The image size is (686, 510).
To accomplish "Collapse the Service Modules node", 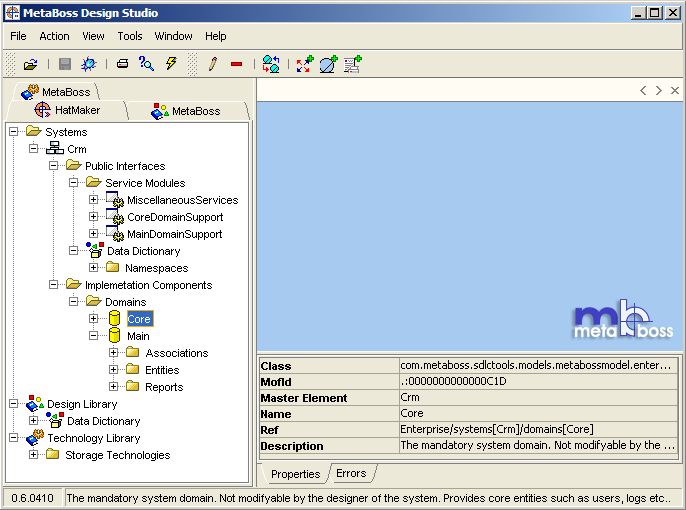I will 74,182.
